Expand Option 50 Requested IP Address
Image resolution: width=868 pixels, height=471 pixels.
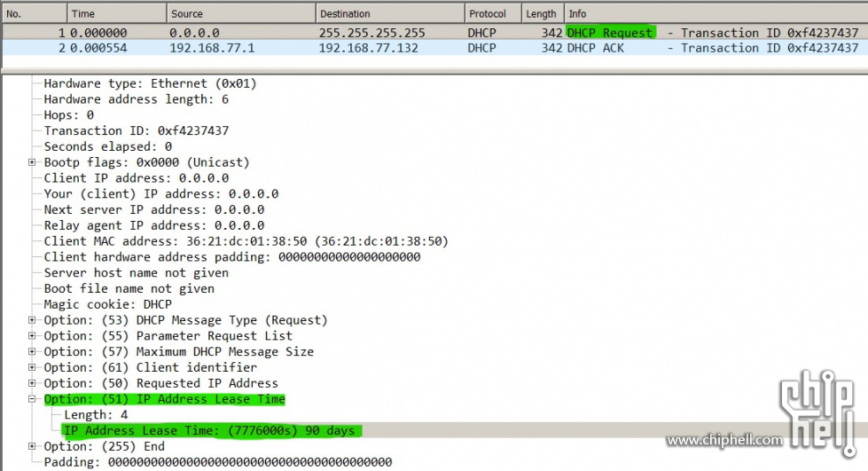[x=32, y=383]
